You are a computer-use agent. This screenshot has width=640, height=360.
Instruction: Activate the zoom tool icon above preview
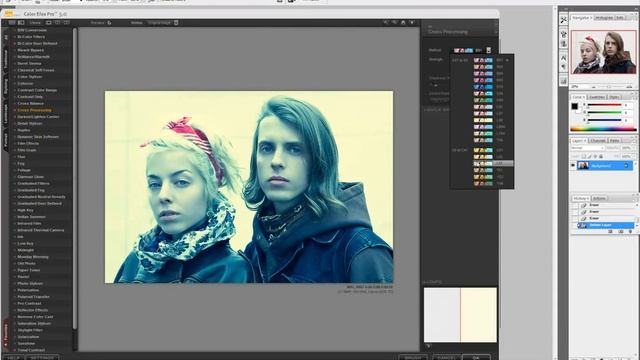395,23
